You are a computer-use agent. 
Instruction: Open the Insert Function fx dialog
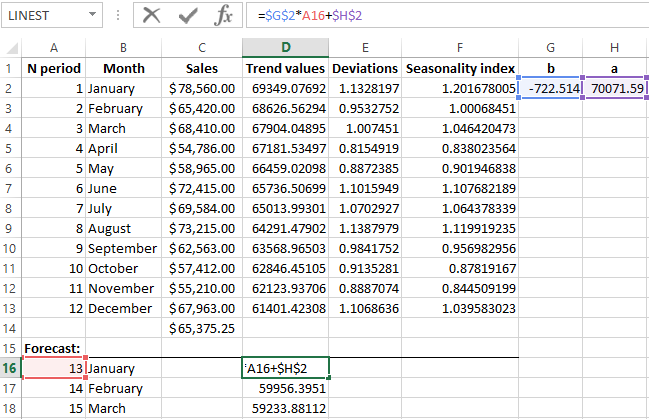coord(224,15)
